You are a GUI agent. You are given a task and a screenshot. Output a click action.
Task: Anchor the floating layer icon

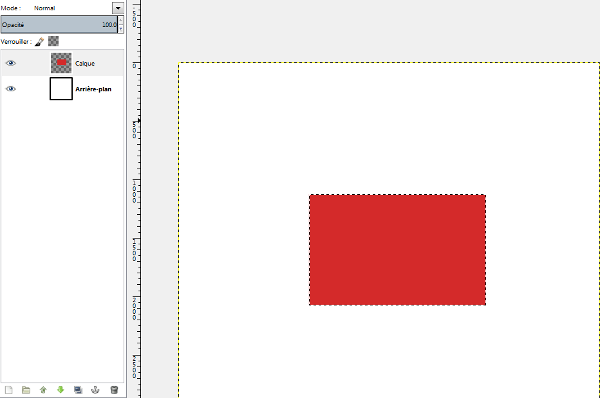95,390
